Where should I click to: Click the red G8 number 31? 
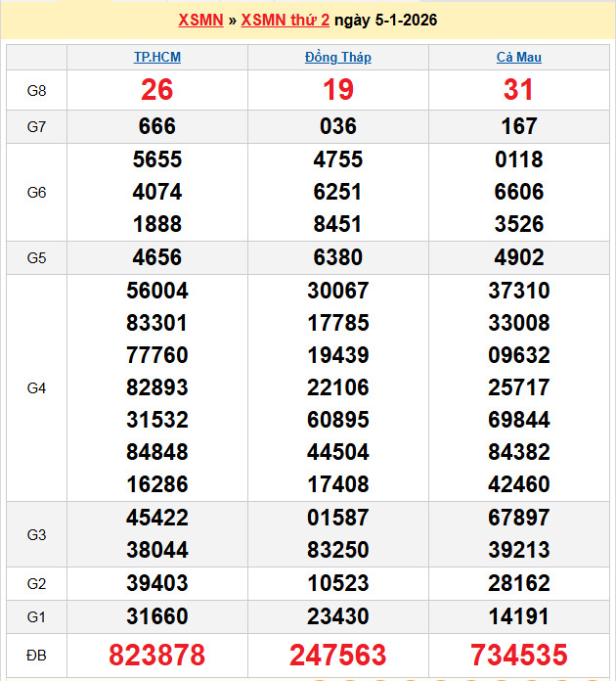pos(518,90)
